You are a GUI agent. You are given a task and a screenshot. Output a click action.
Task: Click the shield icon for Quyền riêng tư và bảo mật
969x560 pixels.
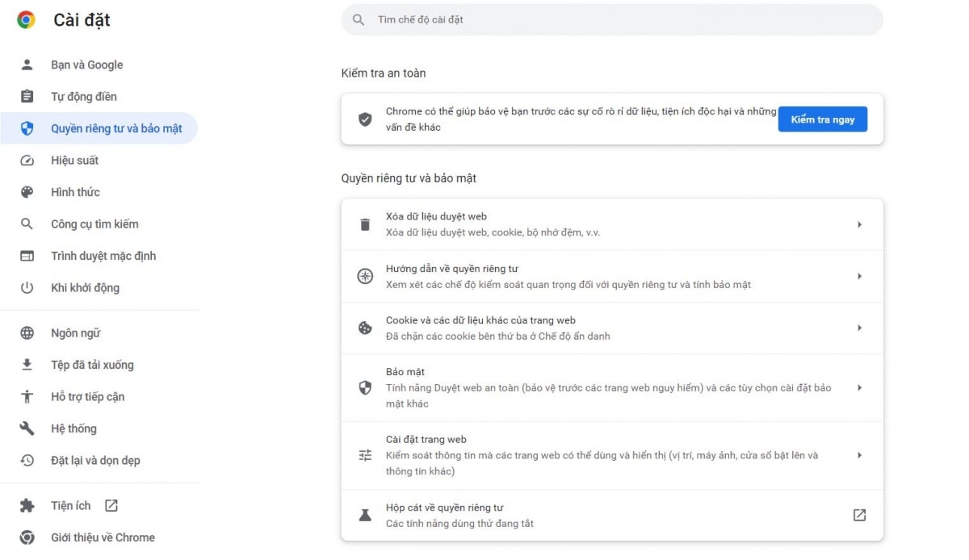coord(27,128)
